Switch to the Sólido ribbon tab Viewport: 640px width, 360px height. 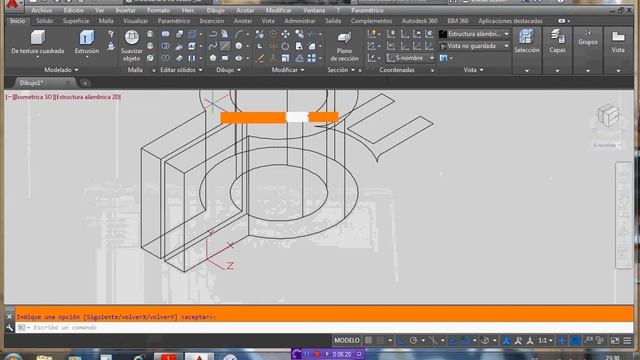[44, 21]
